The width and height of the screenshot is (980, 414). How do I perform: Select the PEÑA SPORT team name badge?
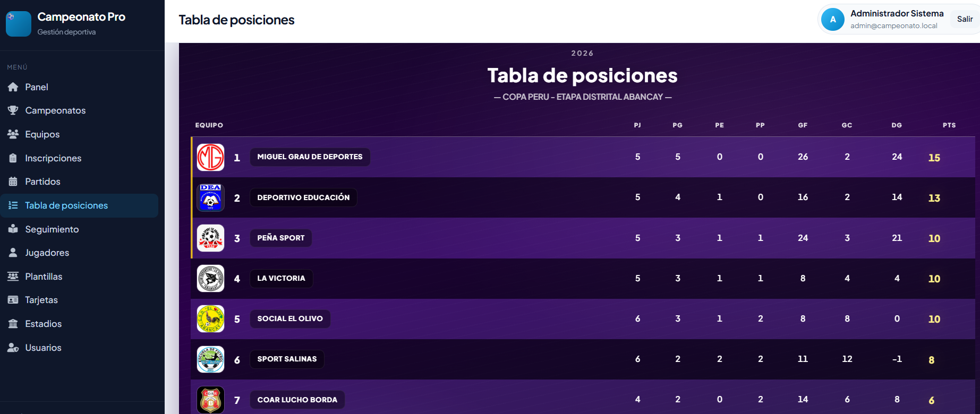click(x=280, y=238)
